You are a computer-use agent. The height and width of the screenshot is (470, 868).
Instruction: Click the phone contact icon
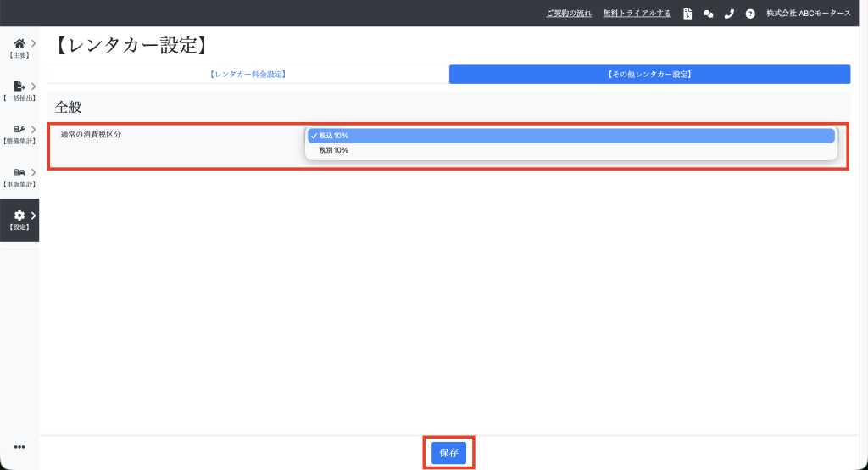tap(729, 14)
